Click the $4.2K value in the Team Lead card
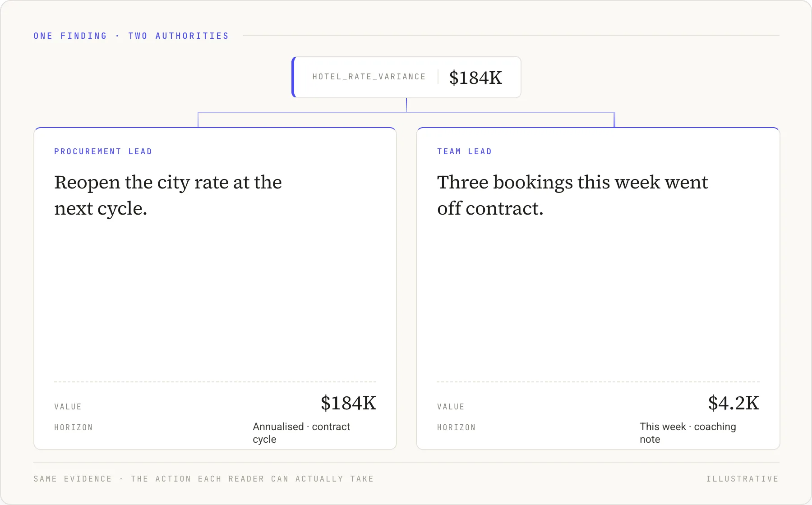 734,403
